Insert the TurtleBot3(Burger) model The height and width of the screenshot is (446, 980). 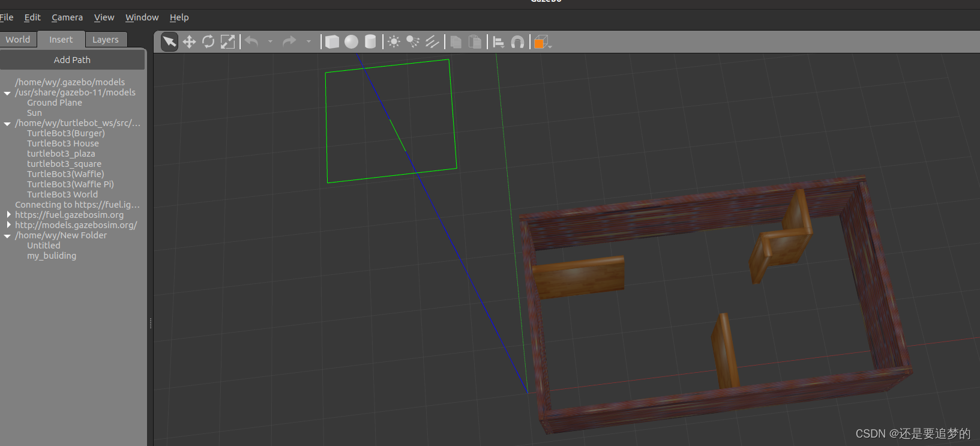tap(66, 133)
